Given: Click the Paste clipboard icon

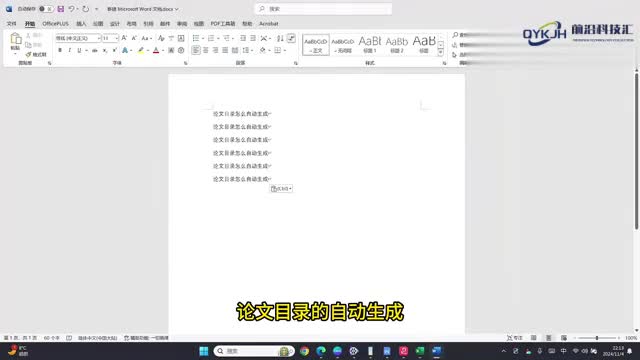Looking at the screenshot, I should click(16, 39).
